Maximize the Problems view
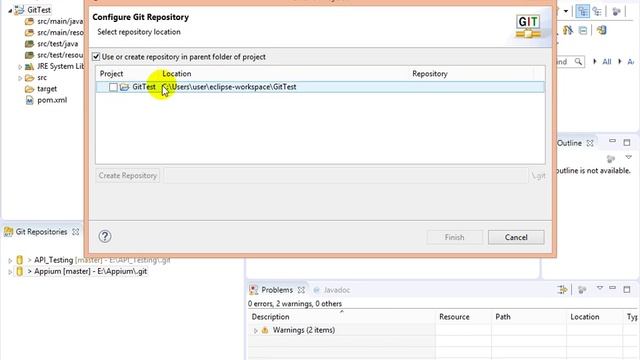Viewport: 640px width, 360px height. pos(627,289)
